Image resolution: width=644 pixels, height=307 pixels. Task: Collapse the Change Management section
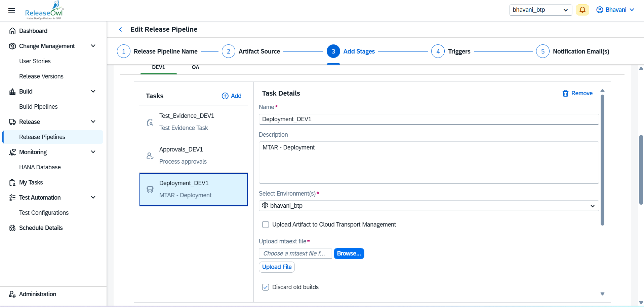(93, 46)
